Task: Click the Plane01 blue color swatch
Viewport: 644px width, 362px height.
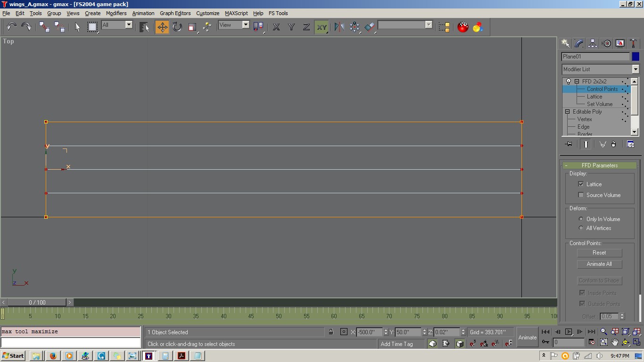Action: tap(636, 57)
